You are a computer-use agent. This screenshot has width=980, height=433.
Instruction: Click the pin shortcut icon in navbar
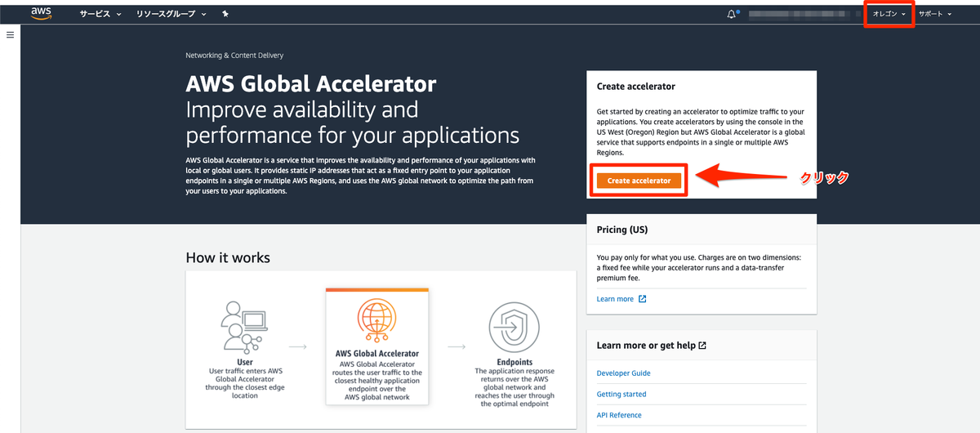coord(226,14)
